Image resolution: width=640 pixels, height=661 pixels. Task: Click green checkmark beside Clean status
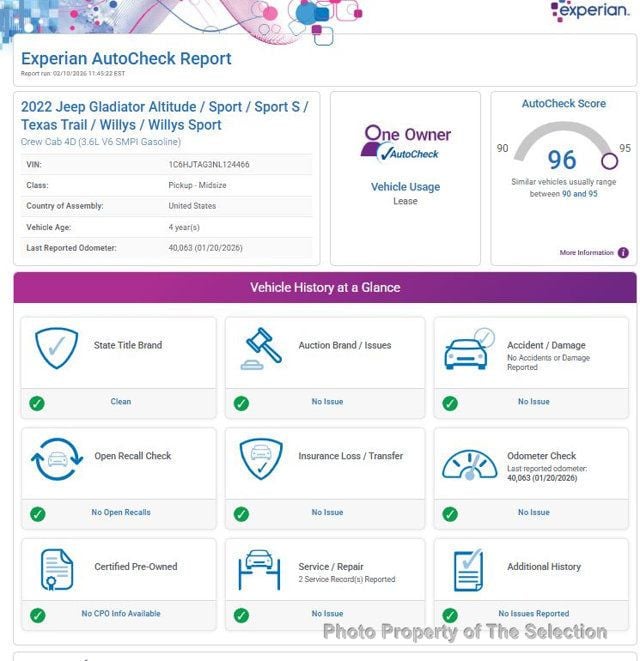click(x=37, y=403)
